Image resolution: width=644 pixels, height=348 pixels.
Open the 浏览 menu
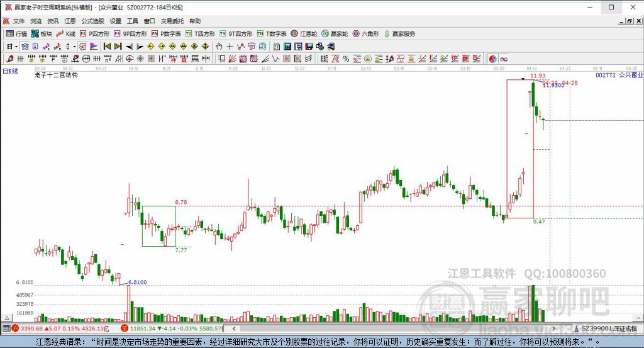point(36,21)
